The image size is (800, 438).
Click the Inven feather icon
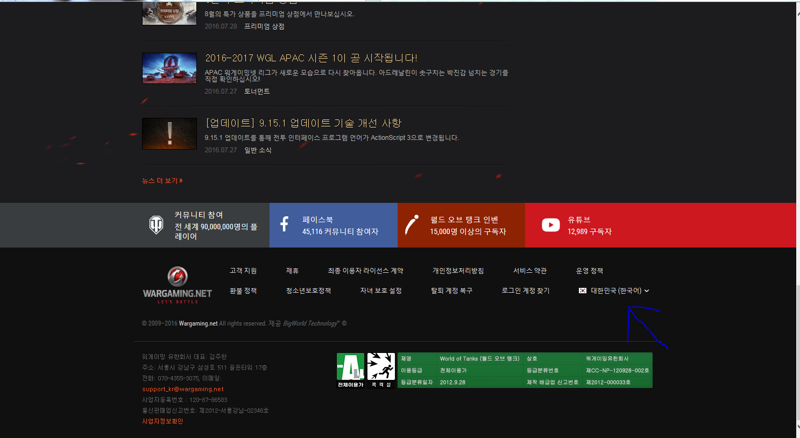click(x=412, y=225)
